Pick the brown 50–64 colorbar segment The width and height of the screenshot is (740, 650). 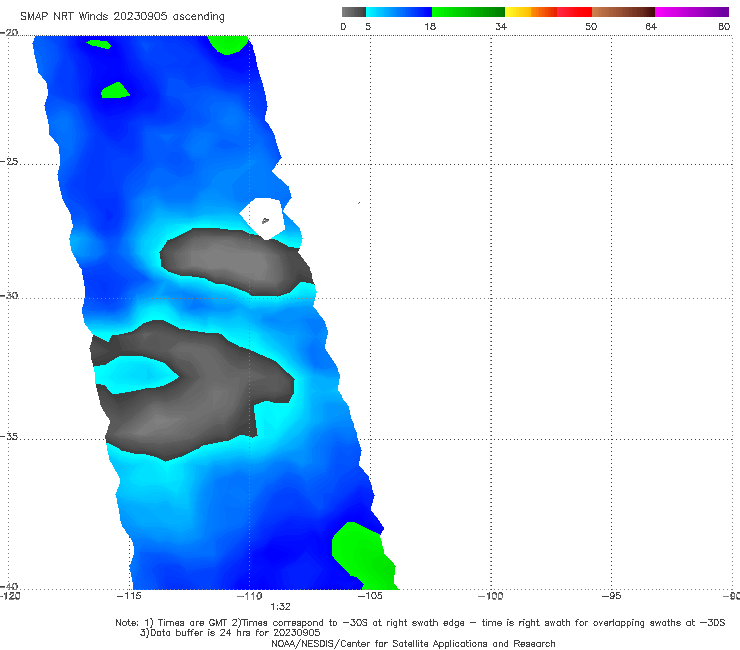(x=623, y=12)
